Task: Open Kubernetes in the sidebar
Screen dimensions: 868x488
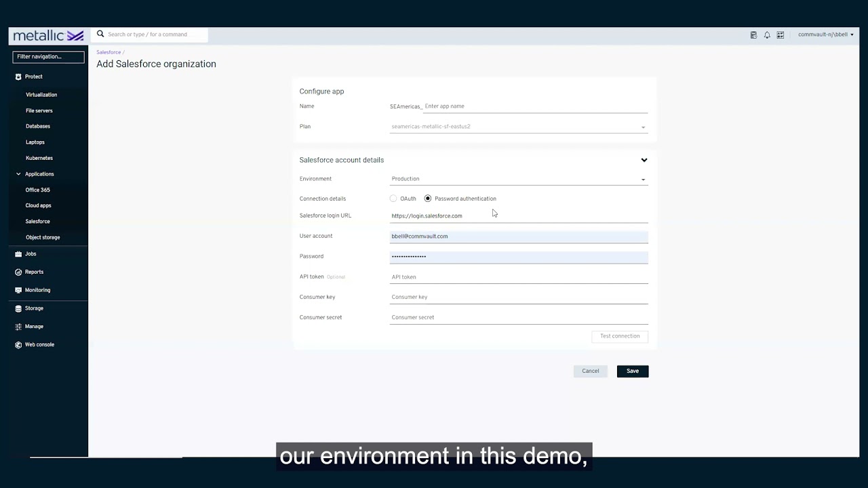Action: [39, 158]
